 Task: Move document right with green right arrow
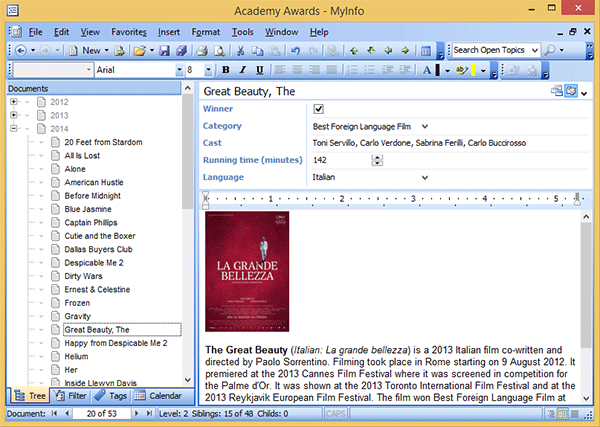point(405,51)
